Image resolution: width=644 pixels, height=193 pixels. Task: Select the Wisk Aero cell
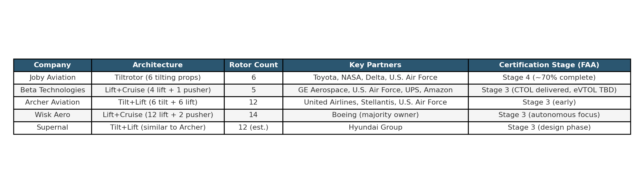(x=52, y=115)
